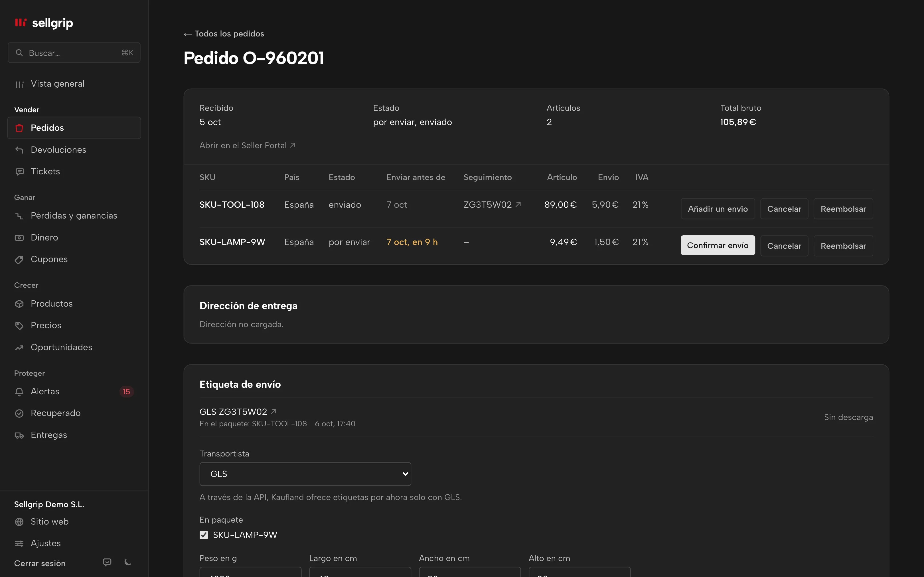Confirm shipment for SKU-LAMP-9W

click(718, 245)
